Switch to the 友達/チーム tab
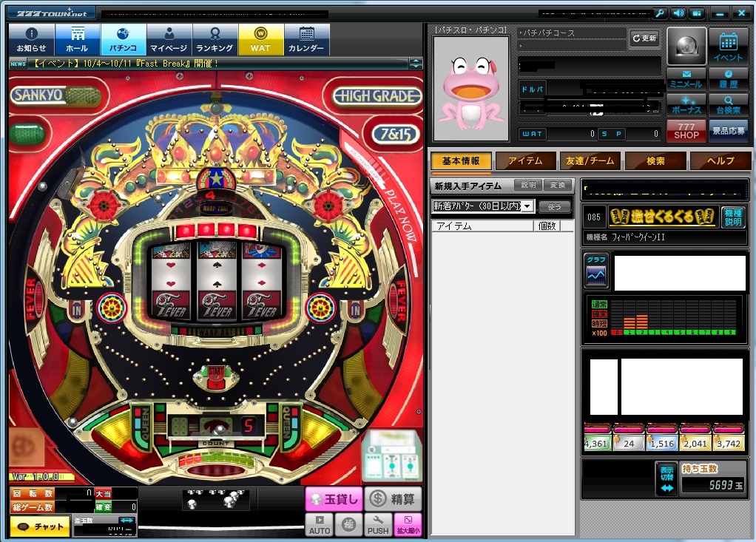 [x=590, y=161]
